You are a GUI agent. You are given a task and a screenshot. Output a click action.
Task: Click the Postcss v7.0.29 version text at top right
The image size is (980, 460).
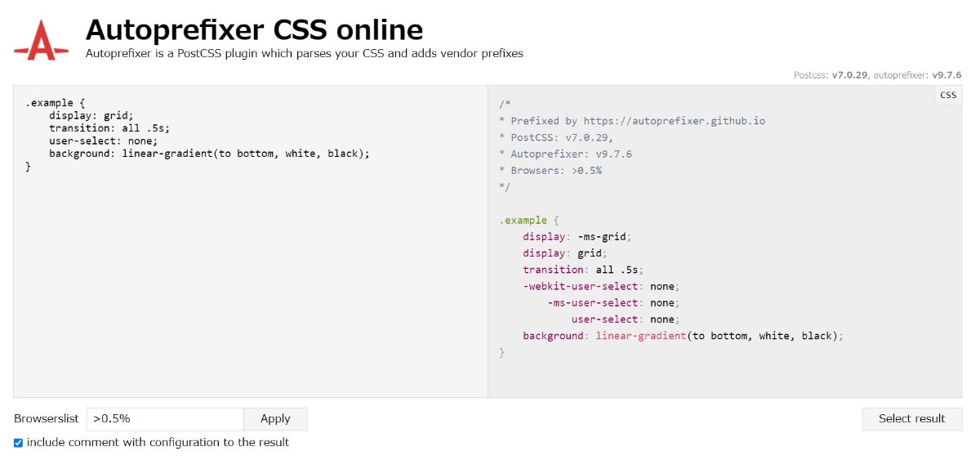[831, 74]
